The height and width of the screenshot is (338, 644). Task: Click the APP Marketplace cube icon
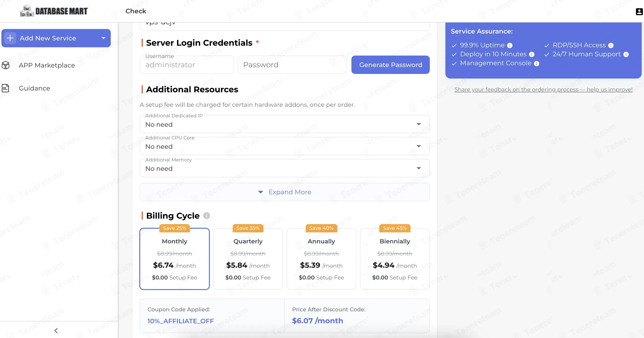[6, 65]
